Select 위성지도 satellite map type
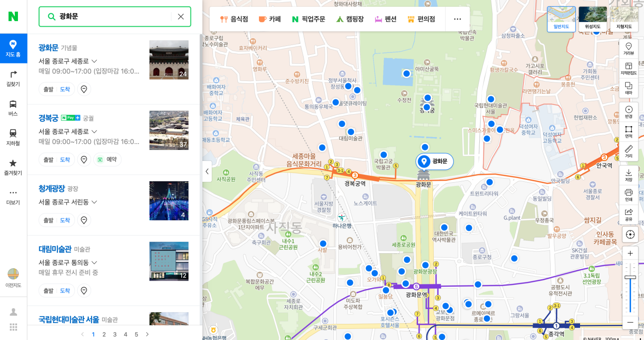Viewport: 644px width, 340px height. pos(592,19)
